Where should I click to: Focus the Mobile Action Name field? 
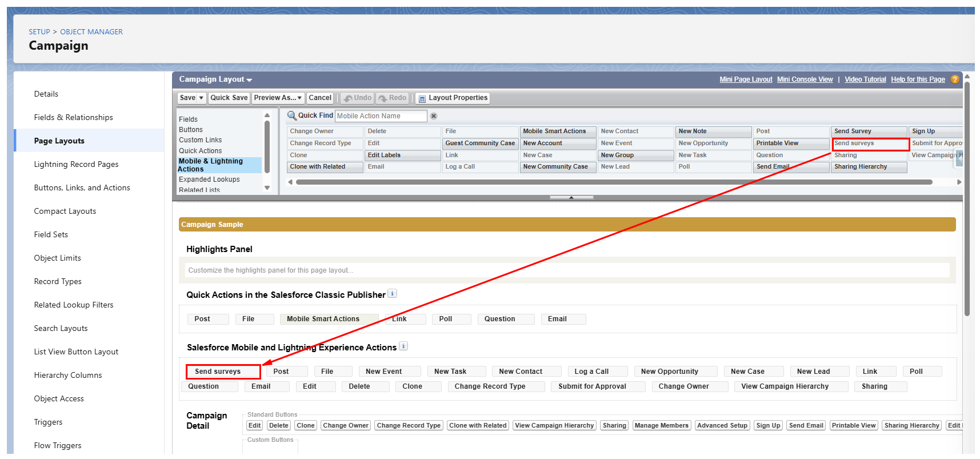tap(381, 116)
